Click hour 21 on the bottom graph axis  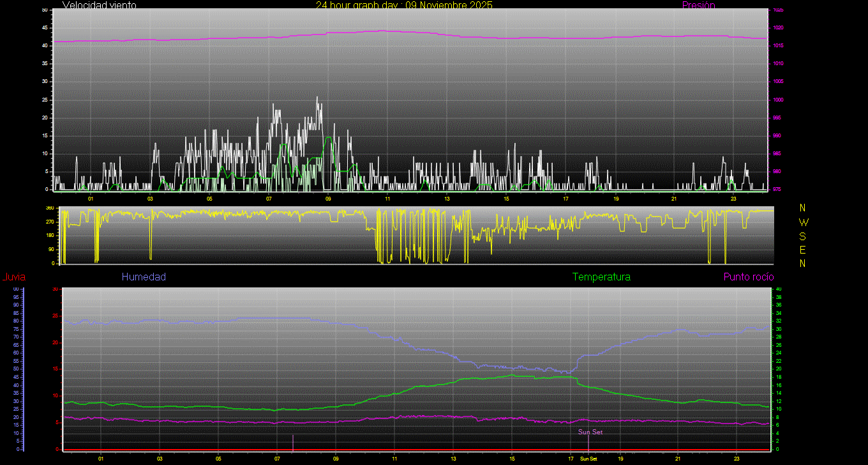pyautogui.click(x=678, y=459)
